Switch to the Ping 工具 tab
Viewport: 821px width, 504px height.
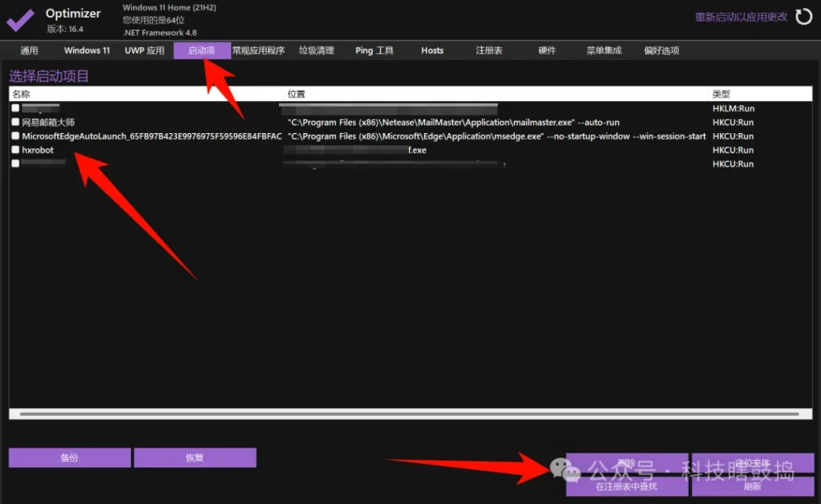tap(374, 50)
